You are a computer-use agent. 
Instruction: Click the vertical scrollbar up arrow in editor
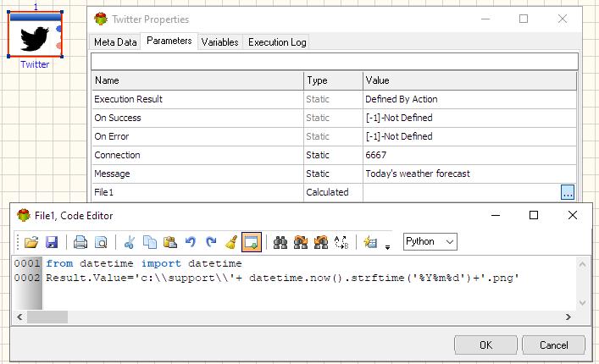(x=582, y=264)
